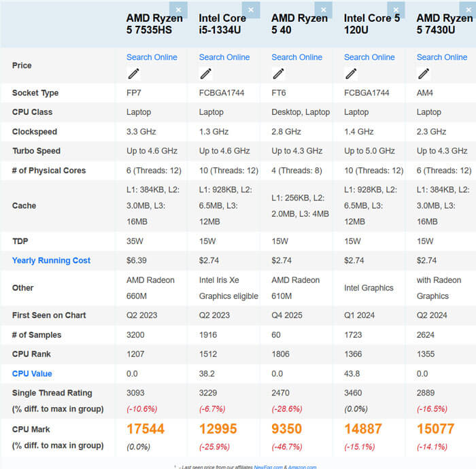Search Online for Ryzen 5 7430U price

pos(442,57)
